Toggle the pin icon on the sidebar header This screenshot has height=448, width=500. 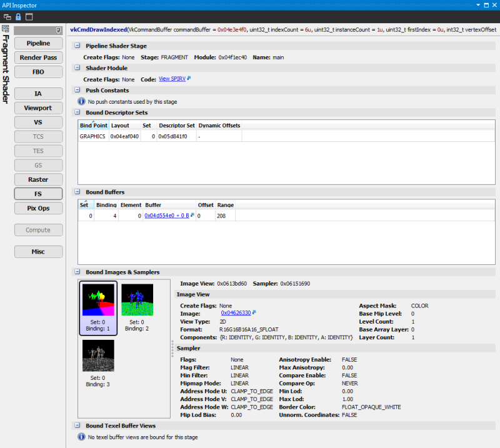(58, 30)
